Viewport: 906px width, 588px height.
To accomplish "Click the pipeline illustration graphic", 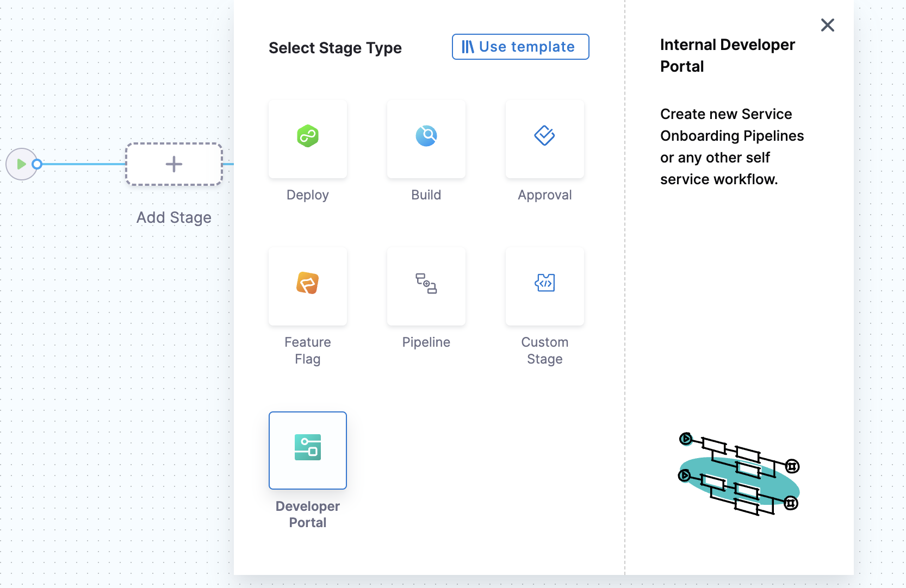I will [x=739, y=474].
